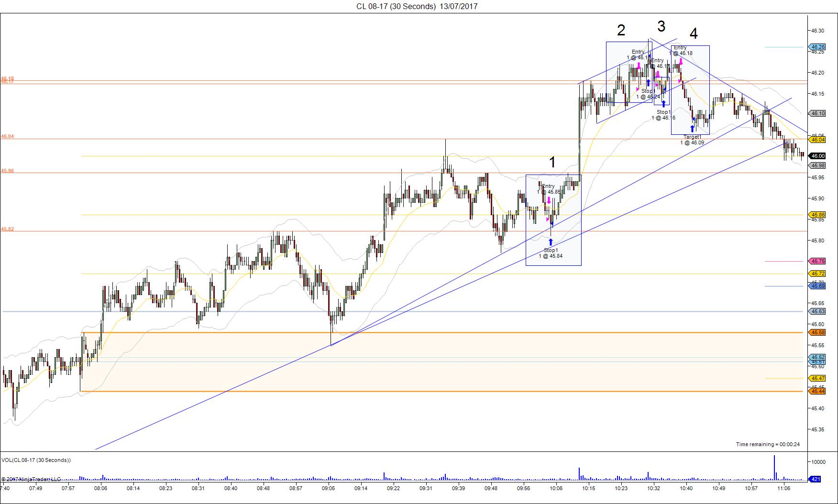
Task: Click the orange 45.96 level label
Action: pyautogui.click(x=7, y=171)
